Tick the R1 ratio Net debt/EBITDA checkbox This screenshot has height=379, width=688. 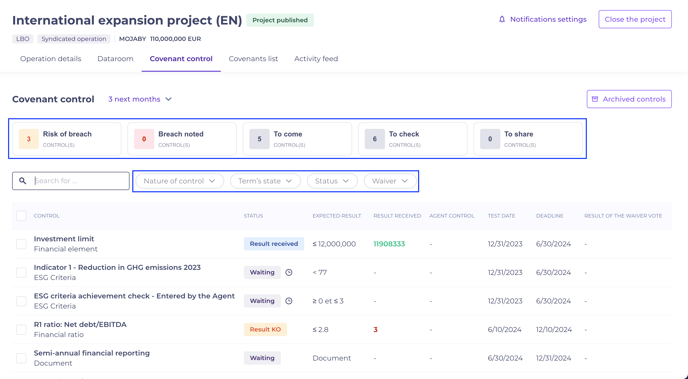click(x=21, y=329)
